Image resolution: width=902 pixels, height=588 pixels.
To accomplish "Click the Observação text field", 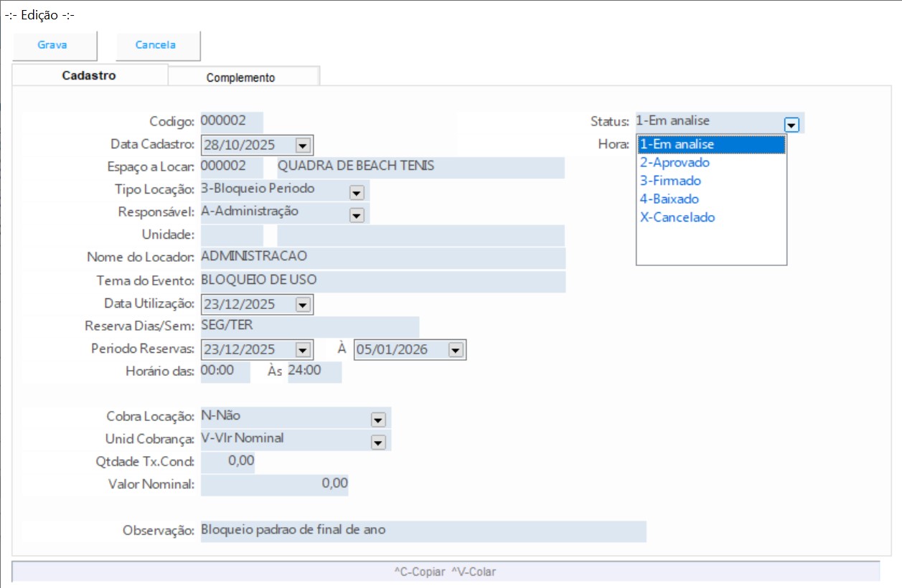I will pos(423,531).
